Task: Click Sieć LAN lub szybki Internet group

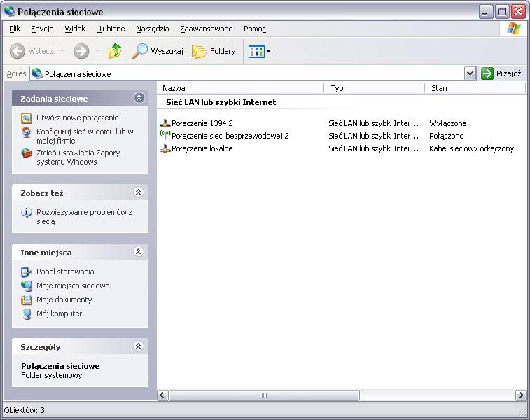Action: pyautogui.click(x=221, y=102)
